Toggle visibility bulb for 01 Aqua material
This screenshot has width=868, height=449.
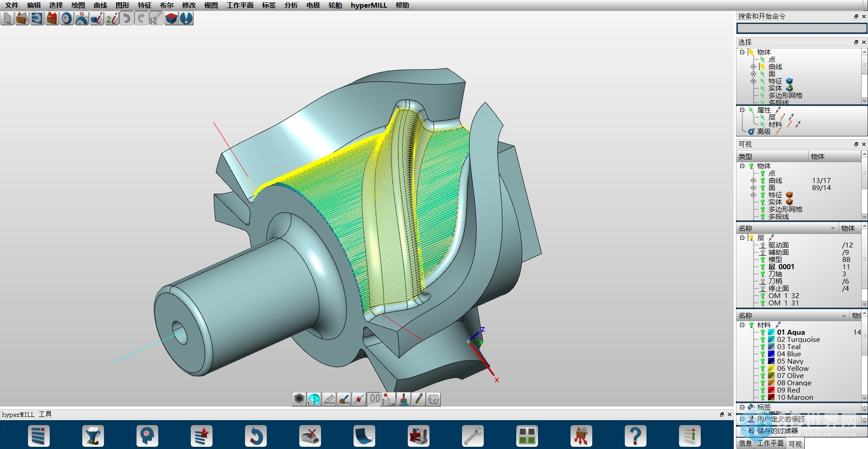coord(763,332)
